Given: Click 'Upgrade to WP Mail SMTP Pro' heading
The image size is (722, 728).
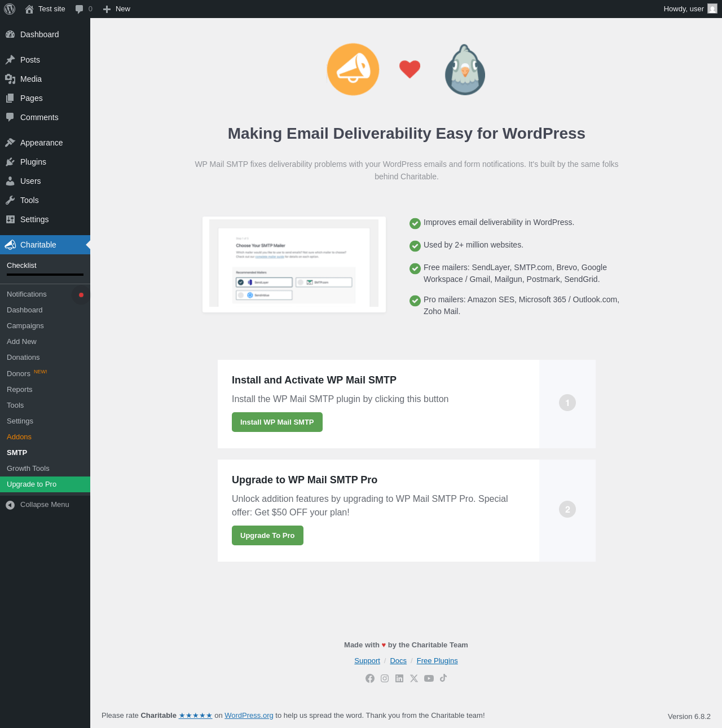Looking at the screenshot, I should tap(305, 480).
